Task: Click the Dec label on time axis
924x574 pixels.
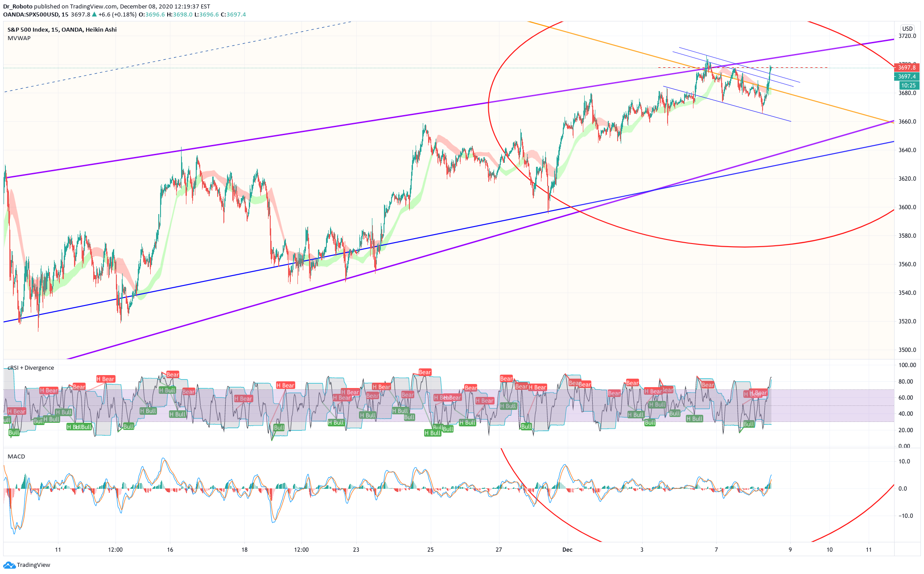Action: (x=567, y=550)
